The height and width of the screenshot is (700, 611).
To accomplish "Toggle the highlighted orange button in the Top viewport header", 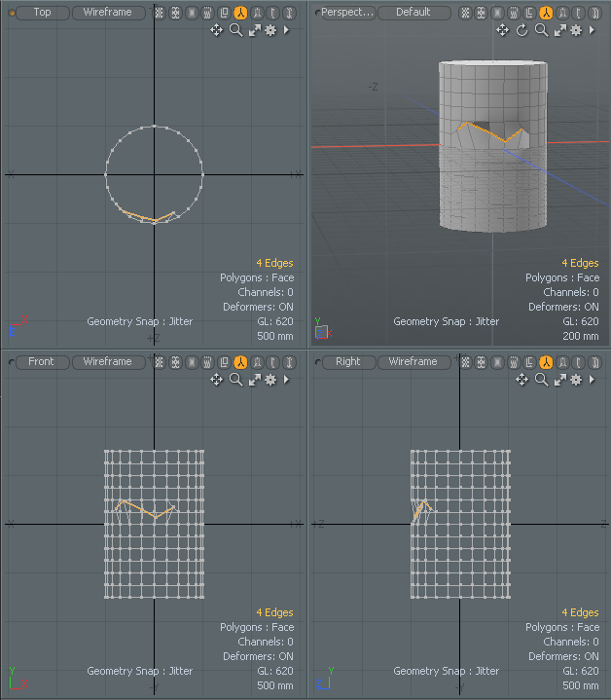I will pyautogui.click(x=240, y=13).
